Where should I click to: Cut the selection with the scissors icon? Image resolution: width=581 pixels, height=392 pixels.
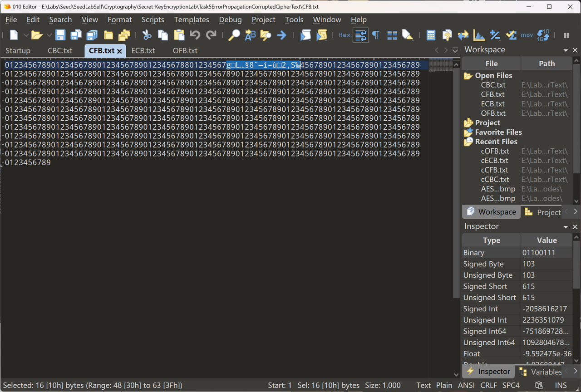click(x=147, y=35)
